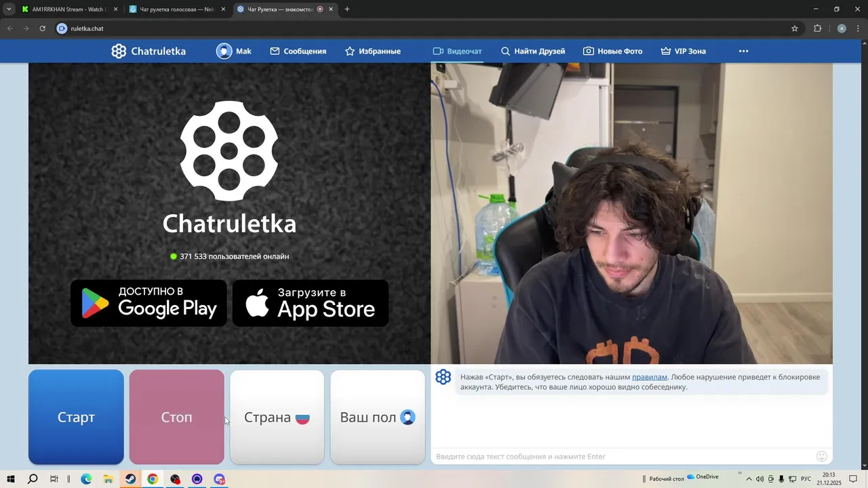Open the clock showing 20:13

(x=829, y=479)
